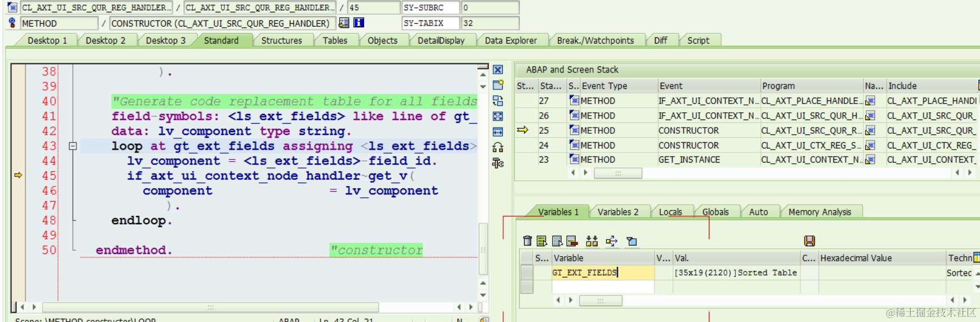Open the Structures tab
This screenshot has width=980, height=322.
(281, 40)
